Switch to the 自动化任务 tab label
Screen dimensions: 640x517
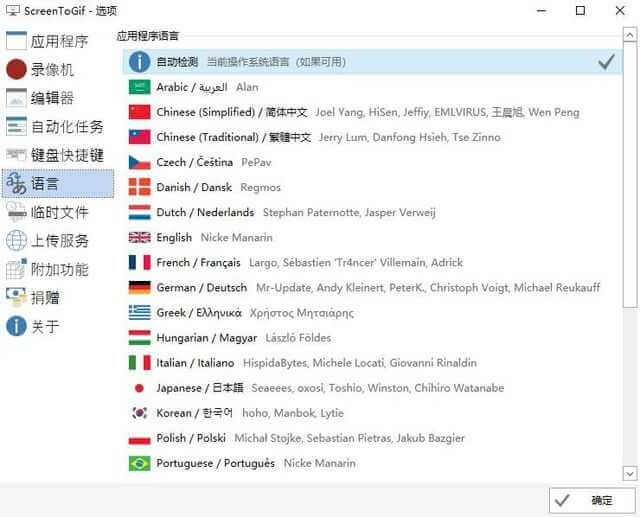67,127
